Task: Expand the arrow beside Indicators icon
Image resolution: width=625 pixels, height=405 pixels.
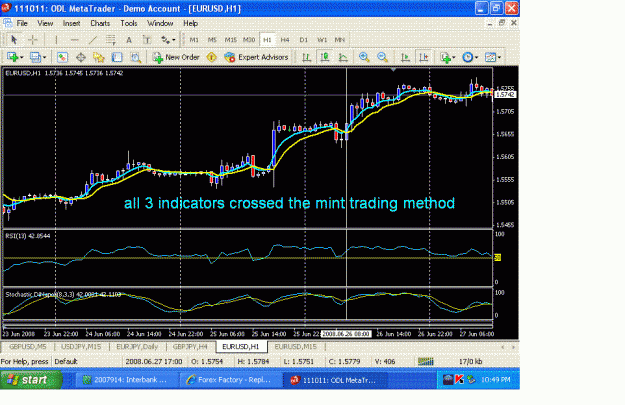Action: pos(454,57)
